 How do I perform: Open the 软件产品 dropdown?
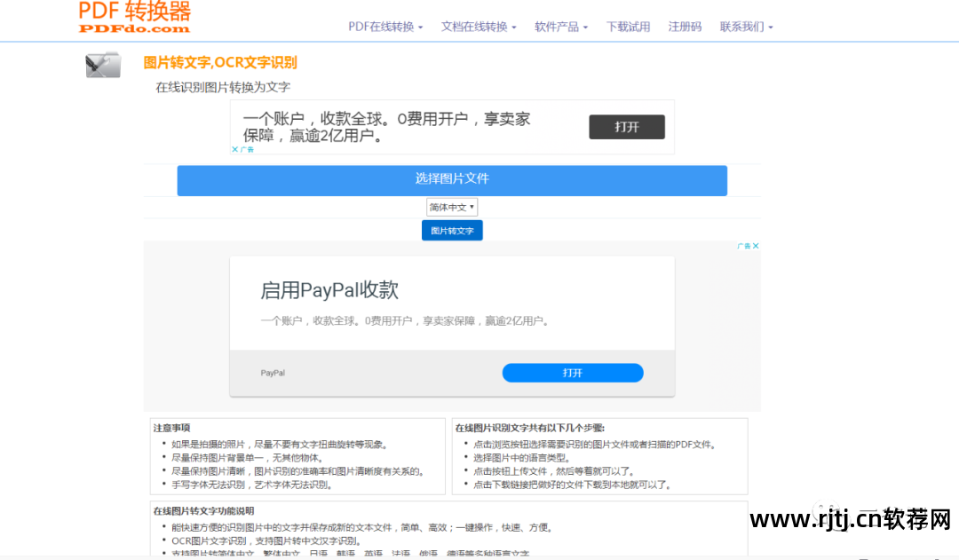click(x=560, y=27)
